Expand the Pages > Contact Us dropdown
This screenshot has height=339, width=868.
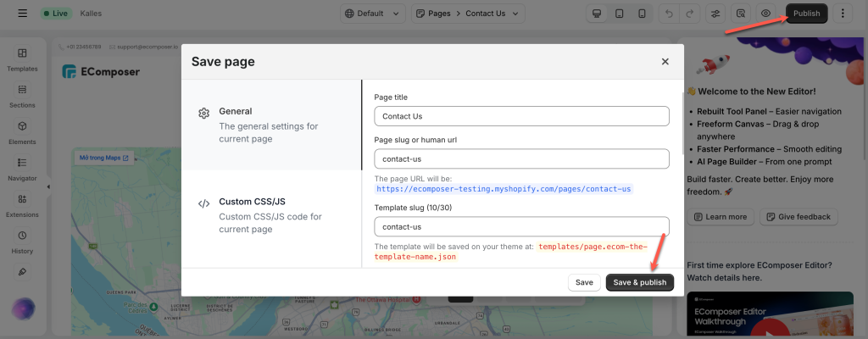pyautogui.click(x=468, y=14)
